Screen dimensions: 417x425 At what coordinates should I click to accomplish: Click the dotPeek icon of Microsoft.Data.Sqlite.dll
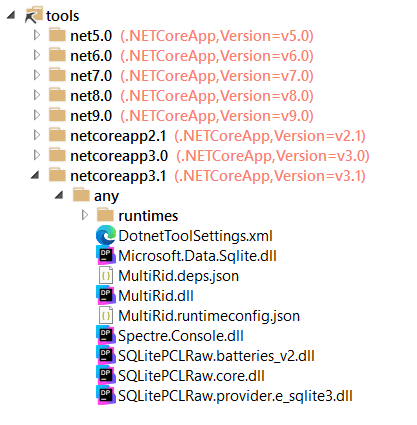(x=106, y=256)
